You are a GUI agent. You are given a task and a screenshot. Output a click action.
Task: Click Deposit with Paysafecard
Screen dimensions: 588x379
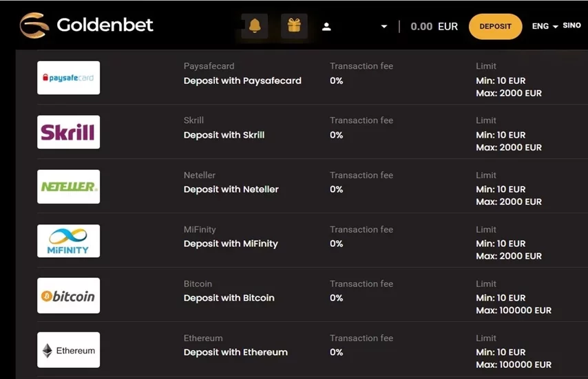pos(242,80)
